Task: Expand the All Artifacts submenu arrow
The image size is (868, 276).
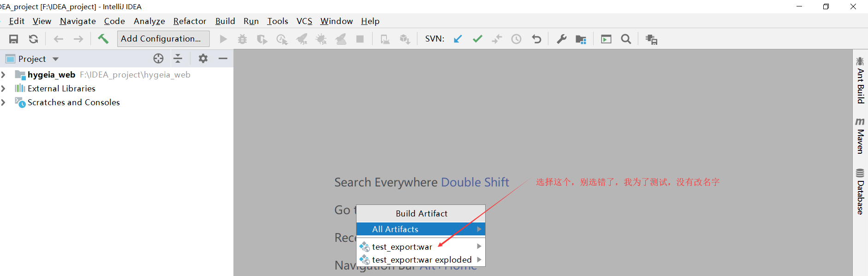Action: [x=479, y=229]
